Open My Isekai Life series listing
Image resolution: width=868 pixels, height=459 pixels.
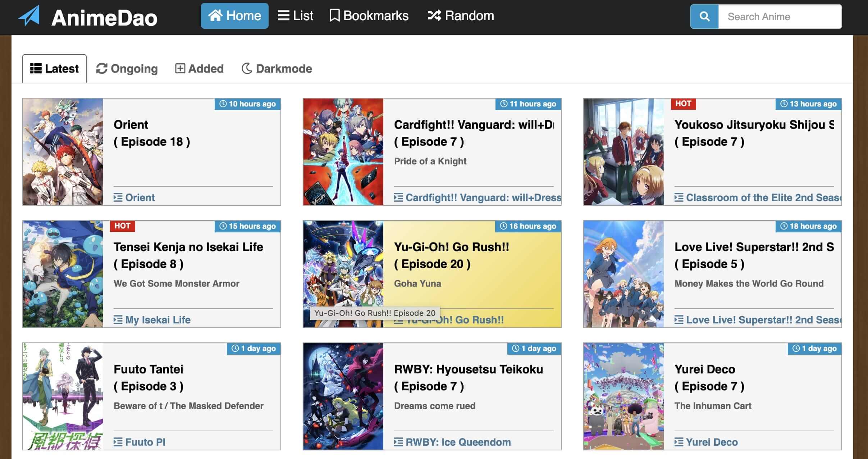tap(157, 319)
